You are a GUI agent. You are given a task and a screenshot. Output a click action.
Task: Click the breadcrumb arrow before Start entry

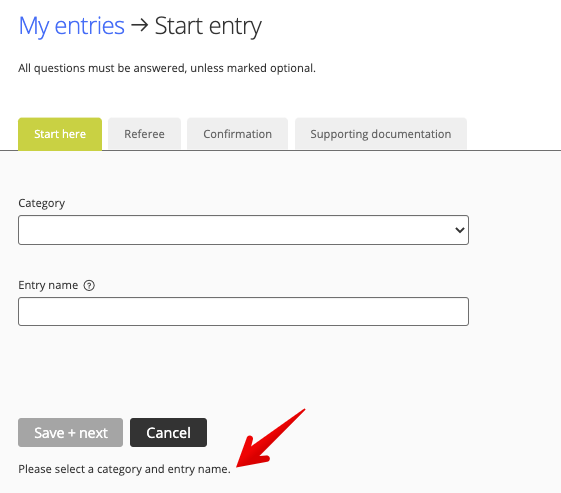140,25
